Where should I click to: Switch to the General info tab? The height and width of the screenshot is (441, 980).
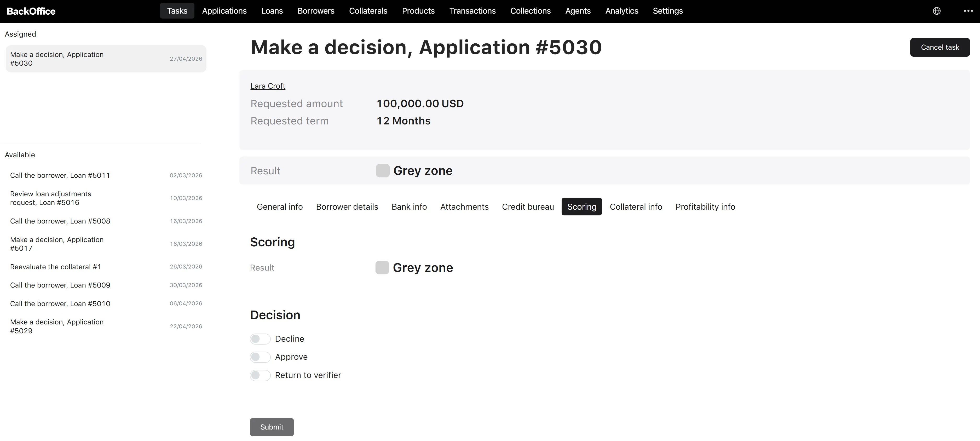pos(280,207)
